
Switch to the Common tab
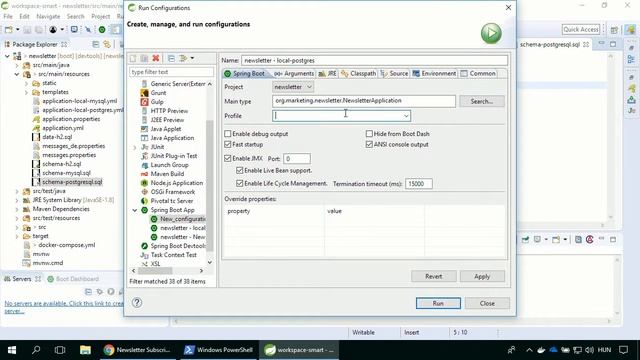click(478, 73)
